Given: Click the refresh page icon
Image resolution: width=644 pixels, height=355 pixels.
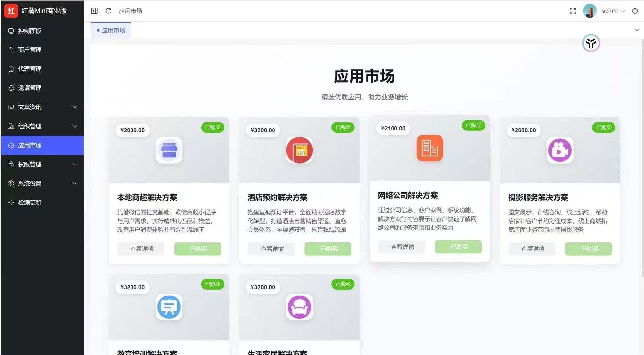Looking at the screenshot, I should pos(108,11).
